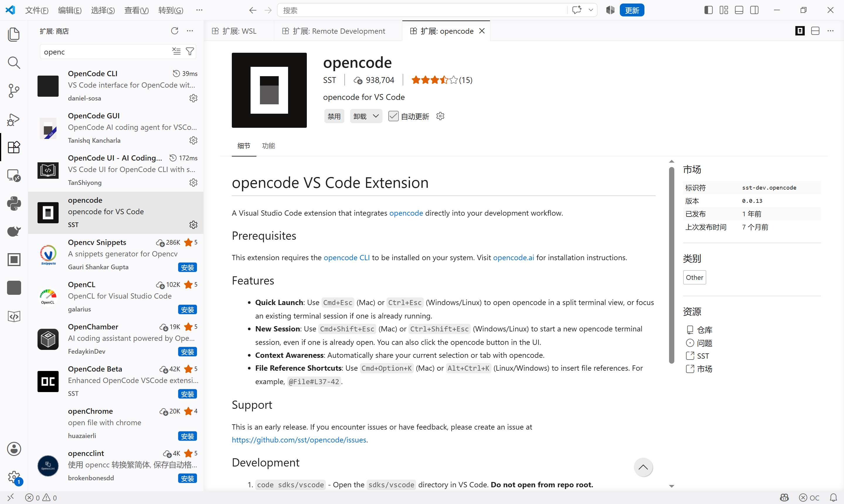Open Run and Debug view
844x504 pixels.
coord(13,119)
